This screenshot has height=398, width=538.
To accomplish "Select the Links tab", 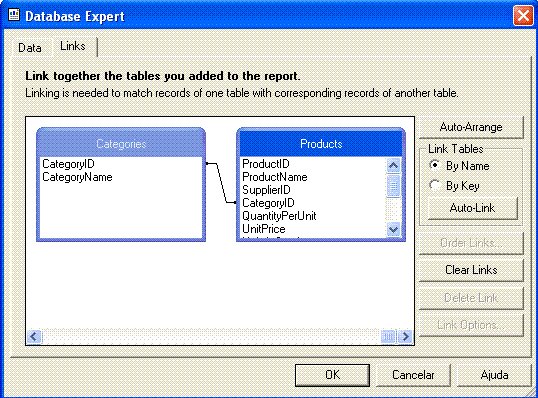I will coord(73,46).
